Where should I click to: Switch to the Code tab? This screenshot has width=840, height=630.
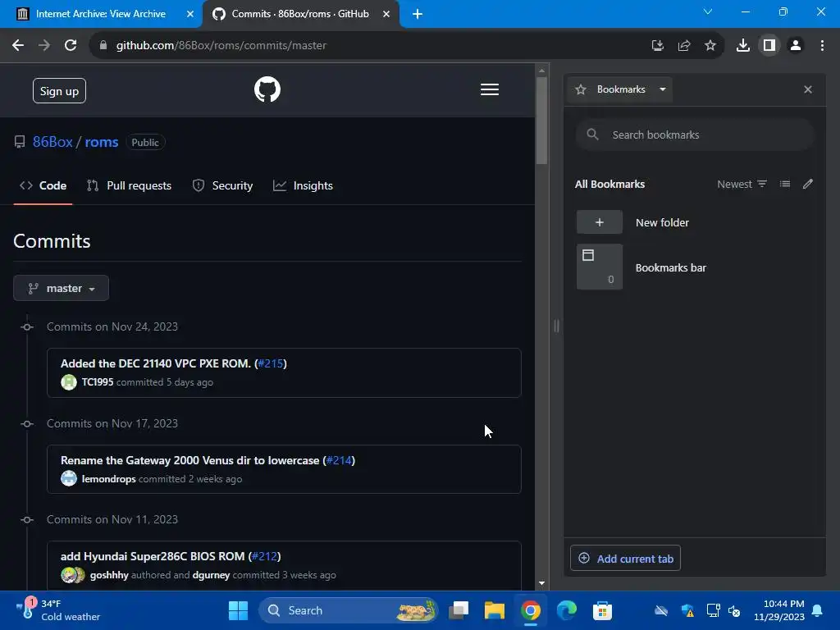point(43,185)
